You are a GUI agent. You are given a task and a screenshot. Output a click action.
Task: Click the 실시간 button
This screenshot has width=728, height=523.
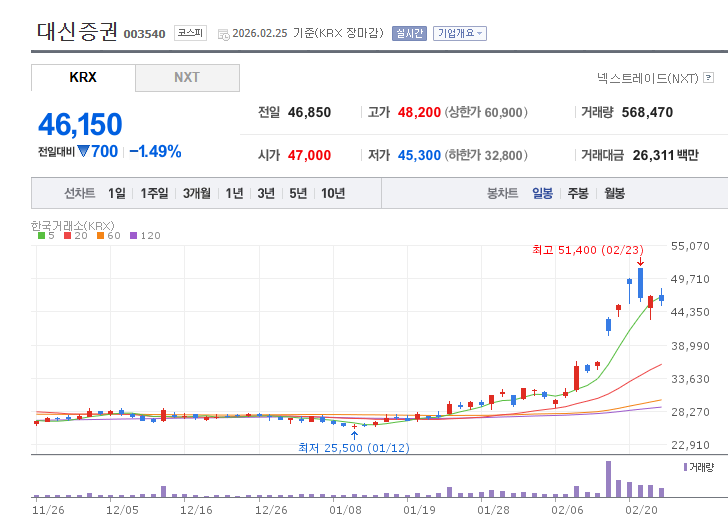coord(409,33)
